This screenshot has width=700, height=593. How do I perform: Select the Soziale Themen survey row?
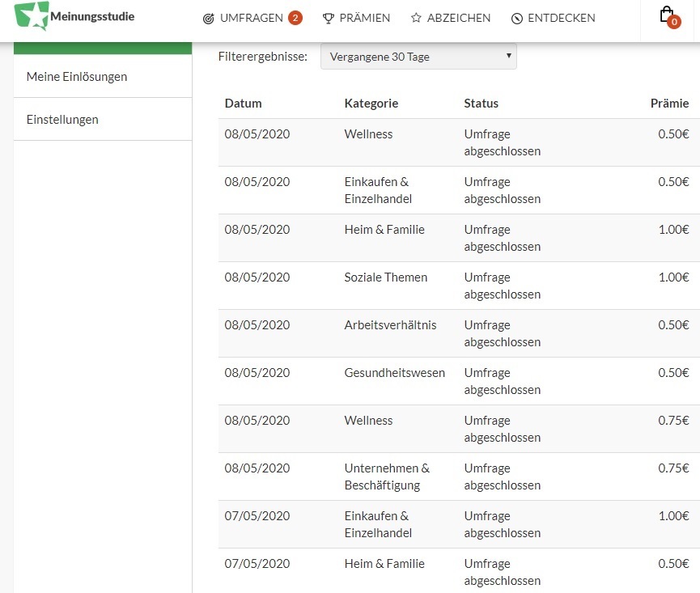pos(459,286)
